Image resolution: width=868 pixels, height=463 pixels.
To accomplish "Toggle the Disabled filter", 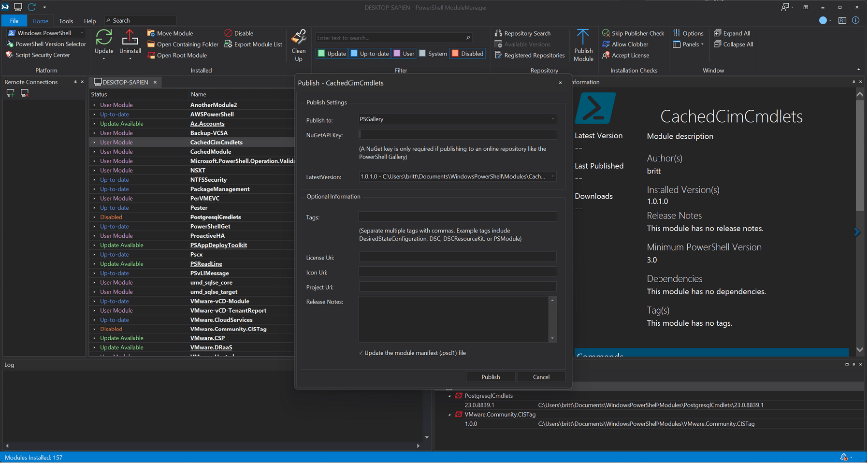I will [x=467, y=54].
